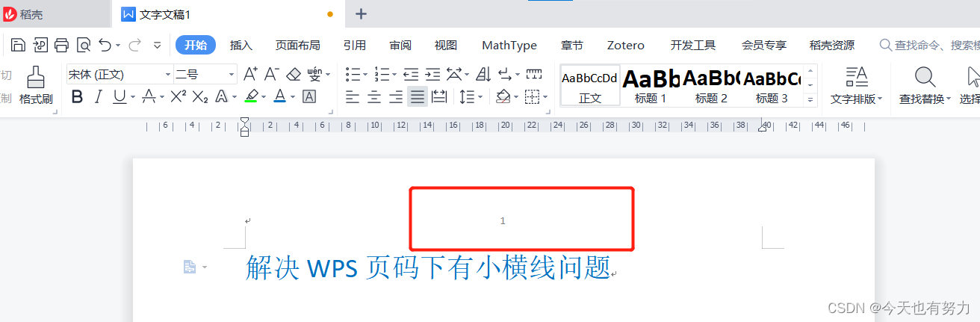This screenshot has width=980, height=322.
Task: Click the page note icon left of heading
Action: (x=190, y=267)
